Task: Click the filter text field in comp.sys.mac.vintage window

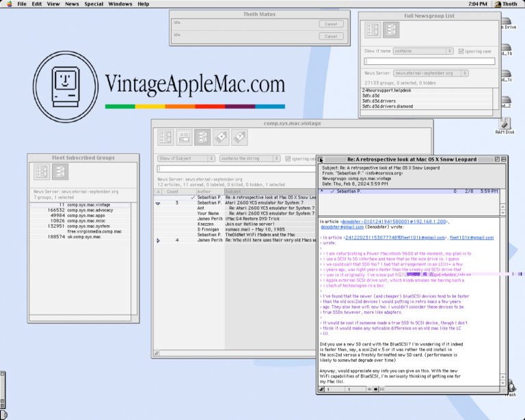Action: pos(237,169)
